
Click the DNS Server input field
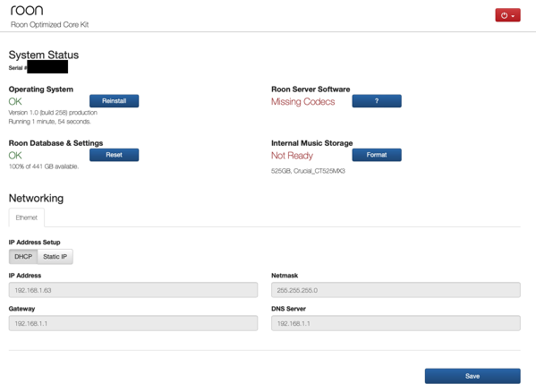396,323
